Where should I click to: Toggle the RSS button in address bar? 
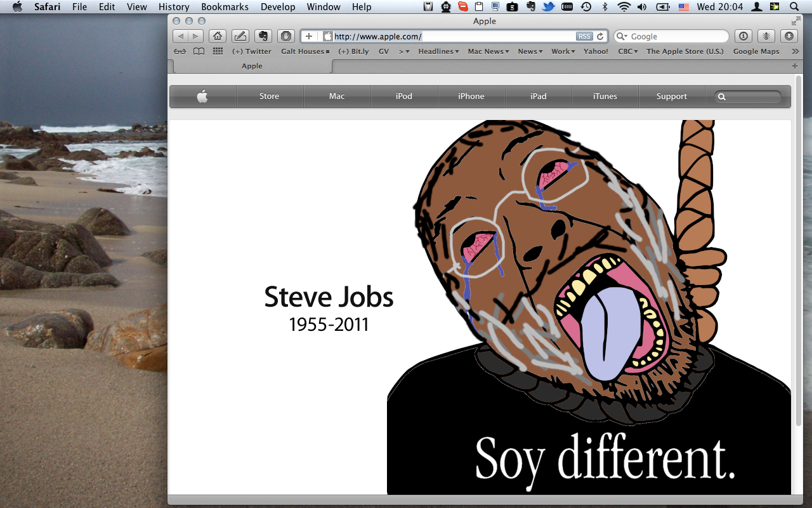(584, 36)
